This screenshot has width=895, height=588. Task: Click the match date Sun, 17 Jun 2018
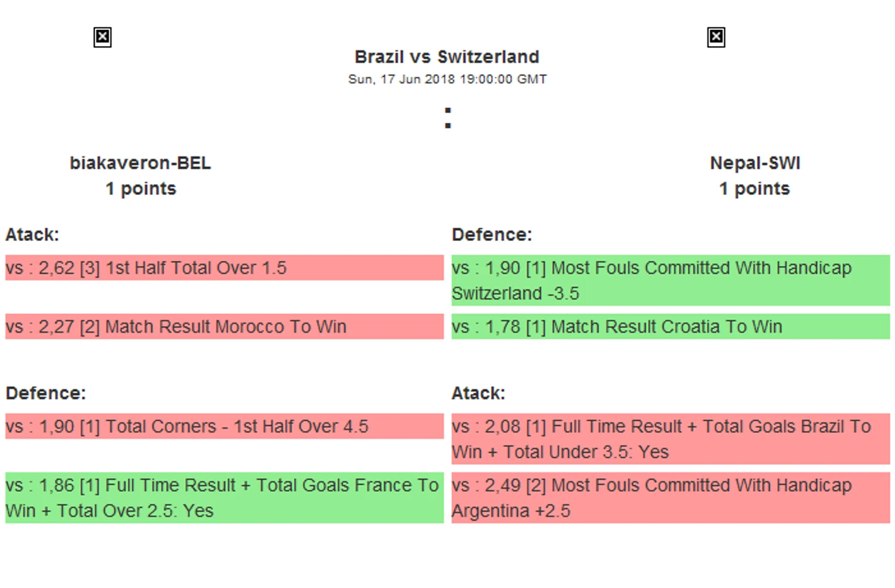(447, 79)
